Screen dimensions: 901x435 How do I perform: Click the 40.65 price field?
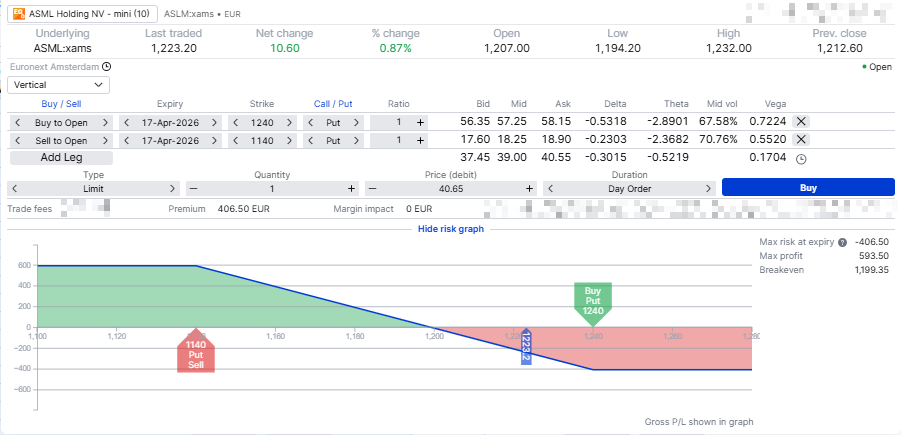(450, 188)
